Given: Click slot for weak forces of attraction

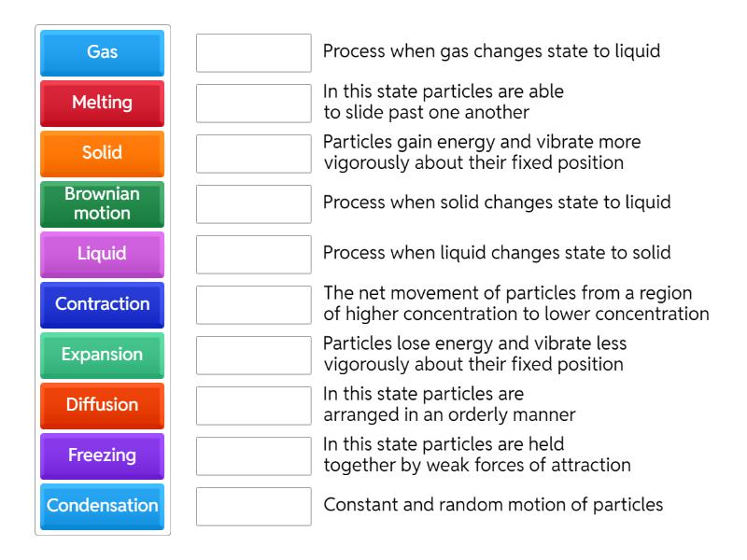Looking at the screenshot, I should coord(253,455).
